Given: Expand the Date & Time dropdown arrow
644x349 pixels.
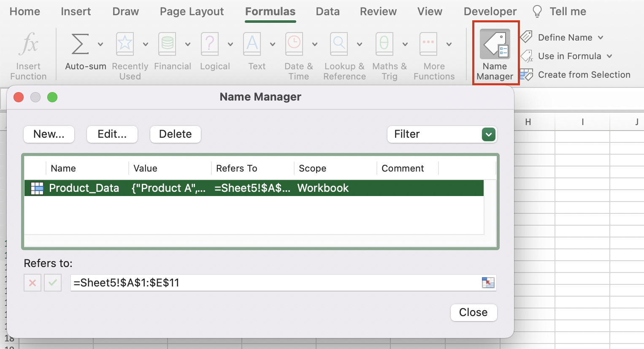Looking at the screenshot, I should pos(315,44).
